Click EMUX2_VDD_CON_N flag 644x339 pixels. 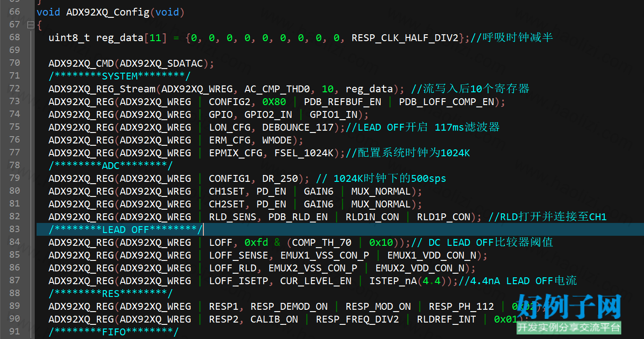coord(420,268)
